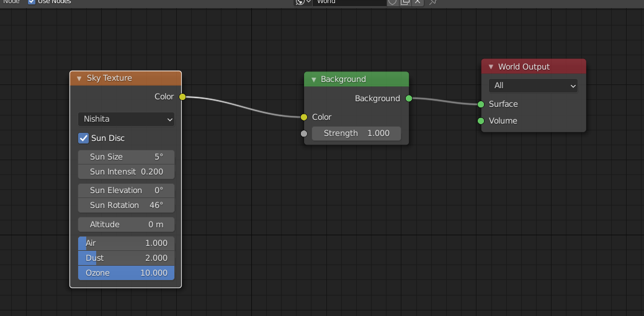This screenshot has width=644, height=316.
Task: Collapse the Sky Texture node
Action: pyautogui.click(x=79, y=78)
